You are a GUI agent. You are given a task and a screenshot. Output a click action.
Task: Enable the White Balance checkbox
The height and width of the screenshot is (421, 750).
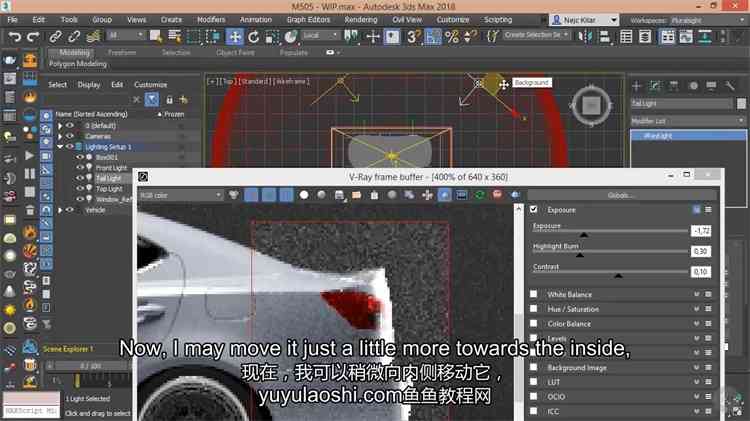534,294
